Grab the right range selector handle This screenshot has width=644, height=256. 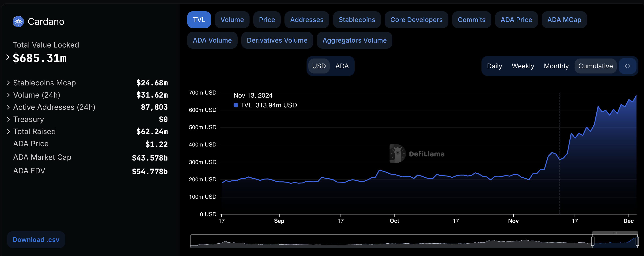[x=637, y=241]
